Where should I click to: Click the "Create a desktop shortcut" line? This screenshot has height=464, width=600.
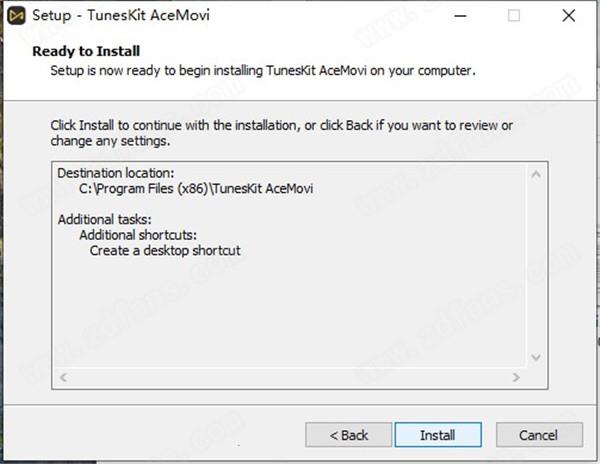(165, 251)
